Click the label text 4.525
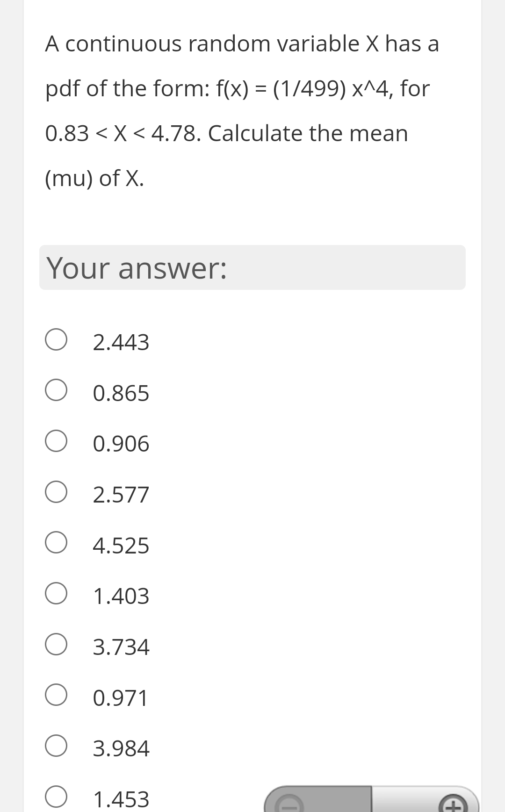This screenshot has height=812, width=505. [x=120, y=544]
